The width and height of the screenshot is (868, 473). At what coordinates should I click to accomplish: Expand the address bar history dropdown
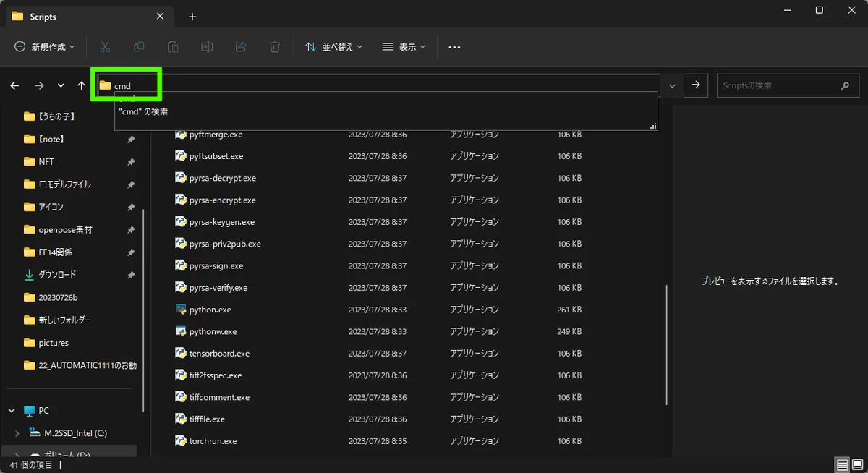(672, 85)
